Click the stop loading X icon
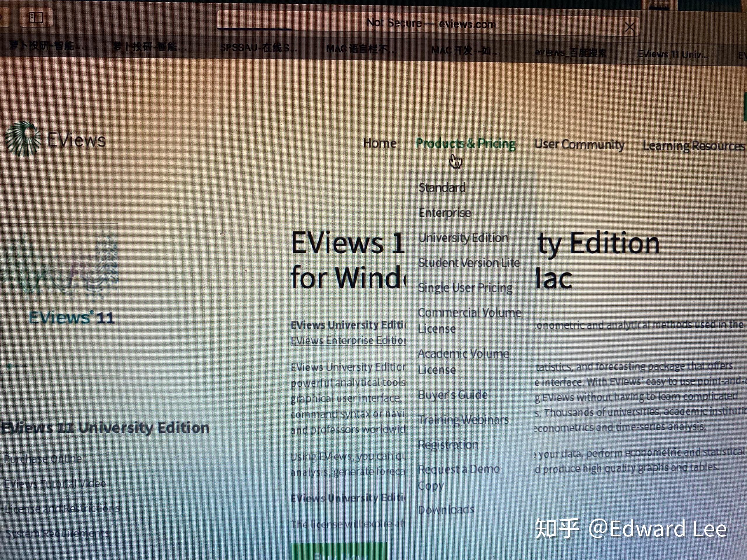The width and height of the screenshot is (747, 560). pos(630,27)
